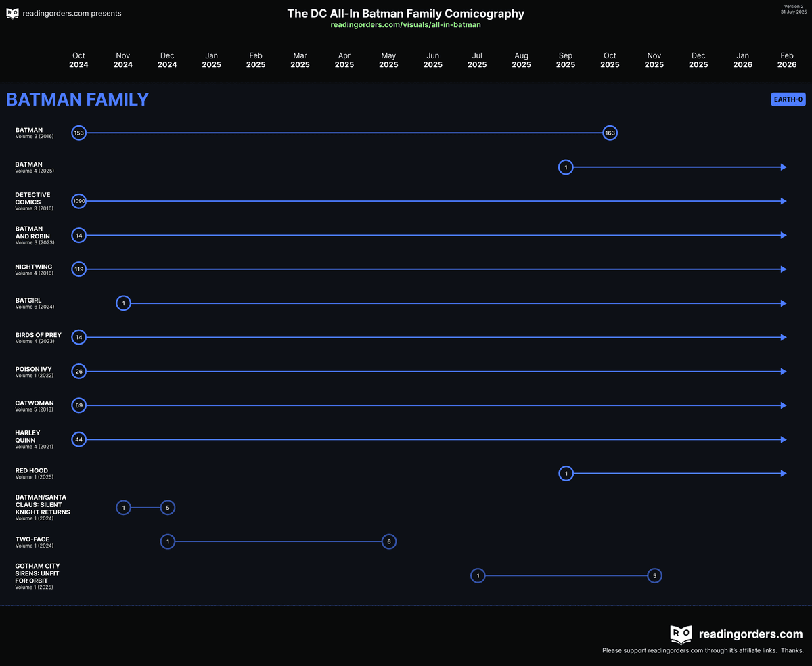Select the Batman/Santa Claus issue 5 marker

point(168,508)
